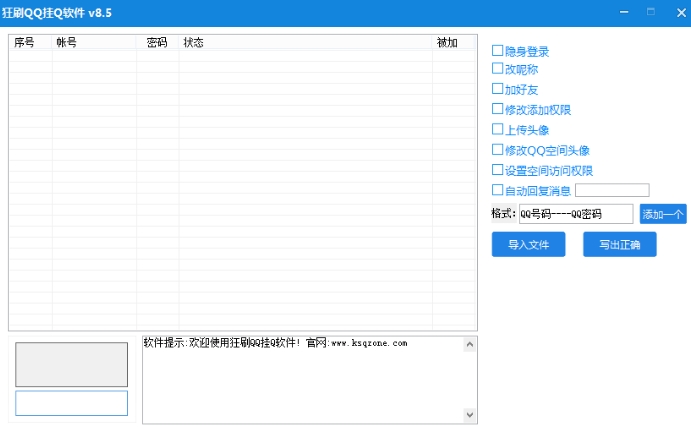Minimize the 狂刷QQ挂Q软件 window
Screen dimensions: 691x430
tap(624, 12)
